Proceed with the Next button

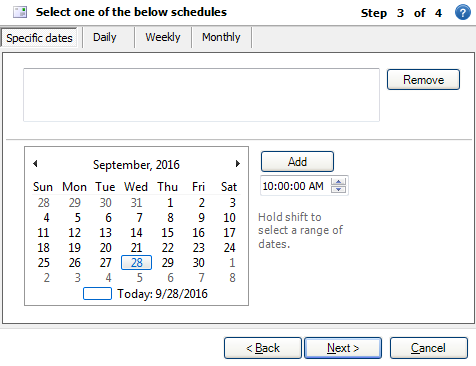(343, 348)
